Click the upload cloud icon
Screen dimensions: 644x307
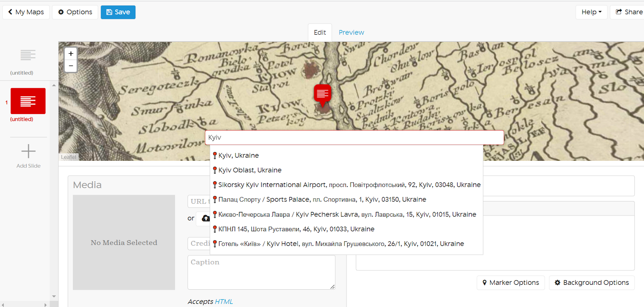(206, 218)
